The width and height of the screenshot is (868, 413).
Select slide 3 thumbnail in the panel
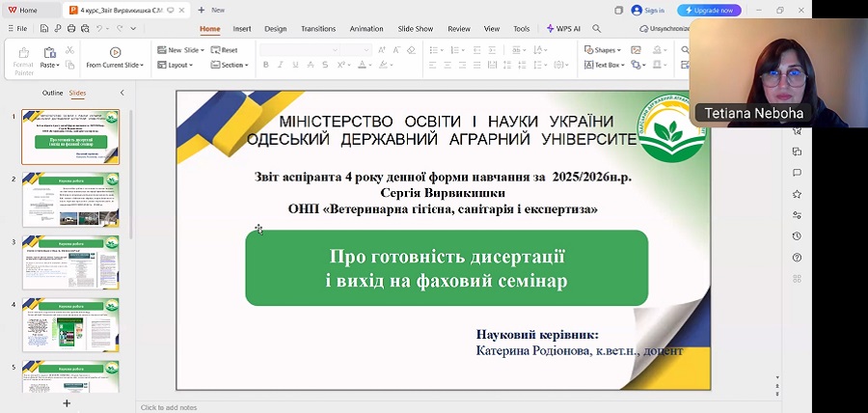(70, 262)
